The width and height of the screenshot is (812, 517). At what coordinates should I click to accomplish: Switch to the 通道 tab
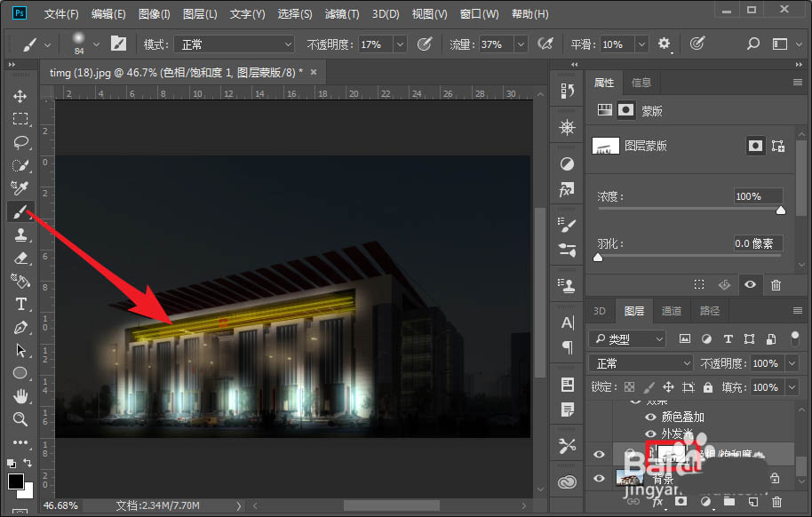point(672,311)
